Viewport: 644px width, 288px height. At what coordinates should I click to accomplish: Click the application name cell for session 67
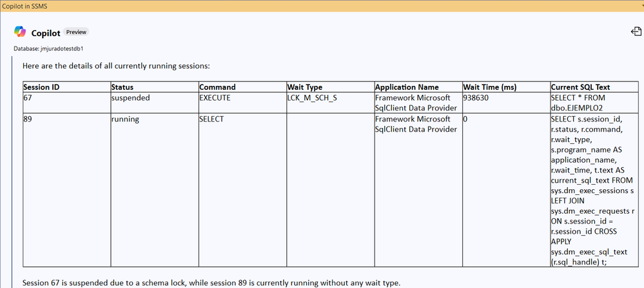pos(418,103)
